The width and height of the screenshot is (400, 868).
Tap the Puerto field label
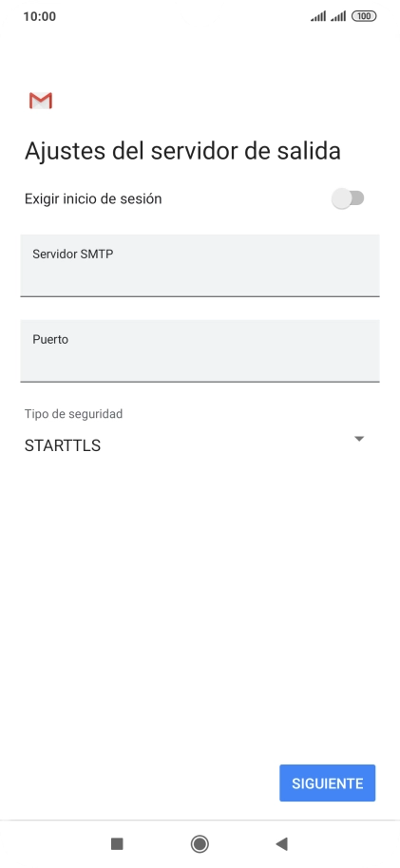click(50, 339)
